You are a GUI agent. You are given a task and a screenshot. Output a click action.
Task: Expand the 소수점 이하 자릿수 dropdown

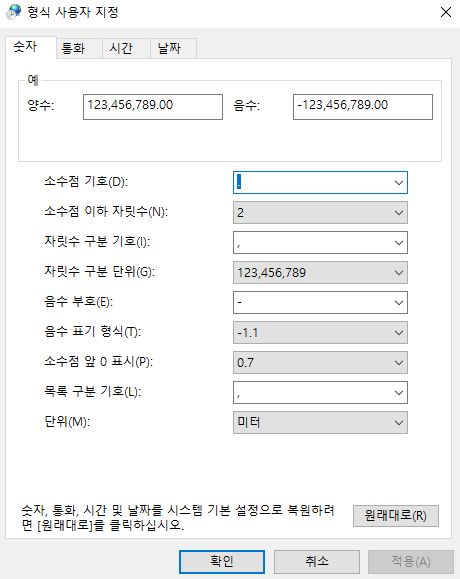pos(320,212)
